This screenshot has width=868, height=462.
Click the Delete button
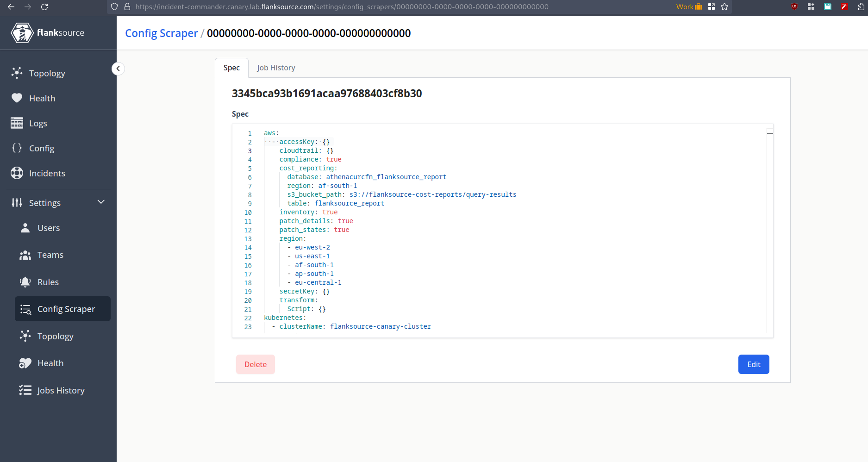pyautogui.click(x=255, y=364)
